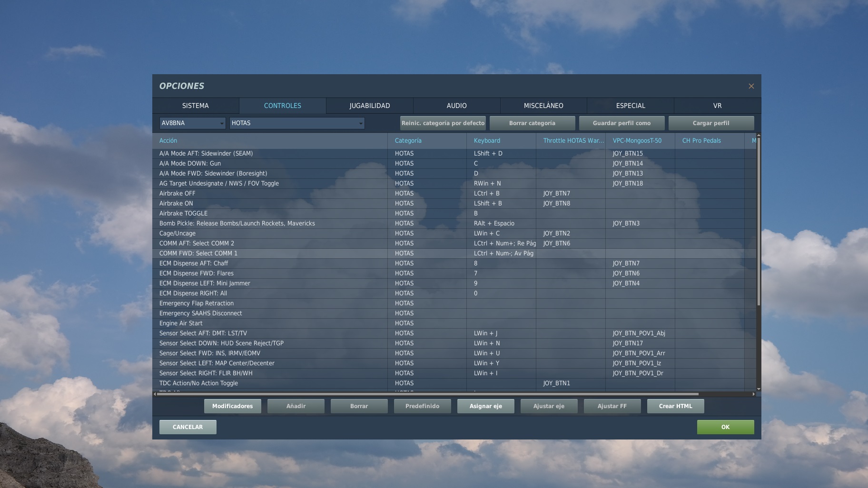The width and height of the screenshot is (868, 488).
Task: Click the scroll-down arrow of the vertical scrollbar
Action: tap(759, 389)
